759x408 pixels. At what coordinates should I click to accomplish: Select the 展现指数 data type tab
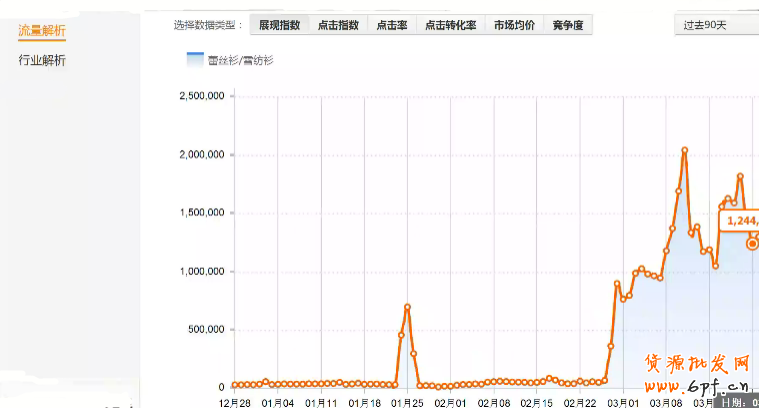click(280, 25)
